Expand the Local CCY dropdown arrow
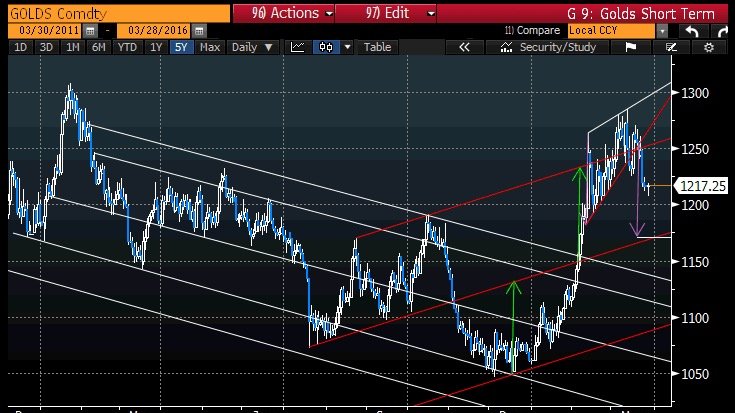Viewport: 735px width, 413px height. (x=662, y=31)
